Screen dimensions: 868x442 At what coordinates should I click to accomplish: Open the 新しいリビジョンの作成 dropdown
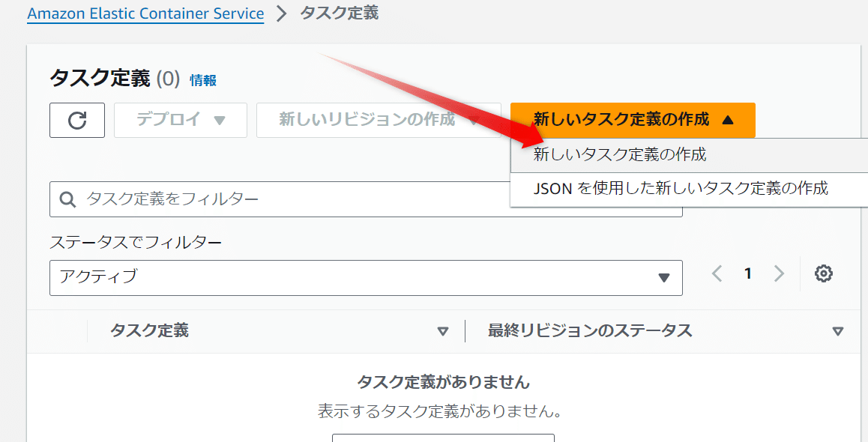379,120
